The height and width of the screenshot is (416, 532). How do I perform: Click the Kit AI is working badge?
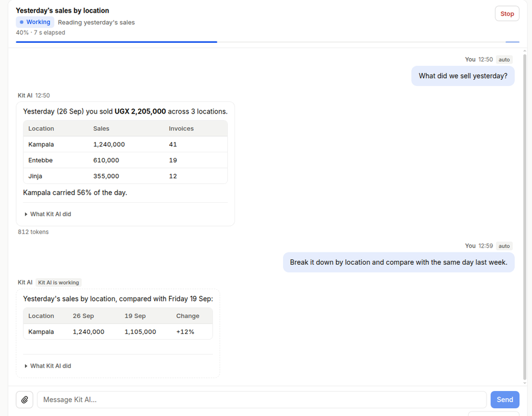[x=58, y=283]
